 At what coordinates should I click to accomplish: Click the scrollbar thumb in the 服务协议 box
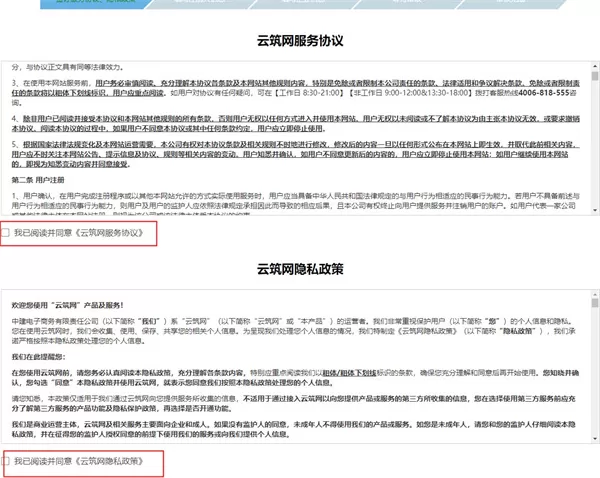click(x=595, y=76)
